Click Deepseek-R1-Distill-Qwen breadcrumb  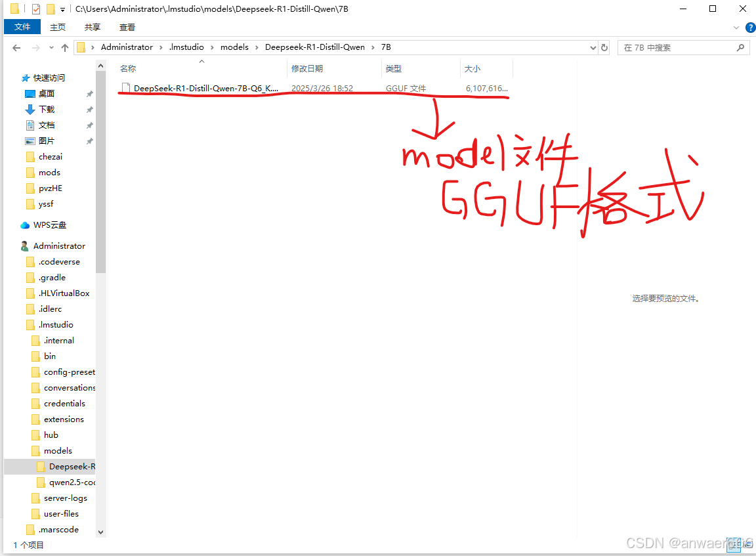(315, 47)
